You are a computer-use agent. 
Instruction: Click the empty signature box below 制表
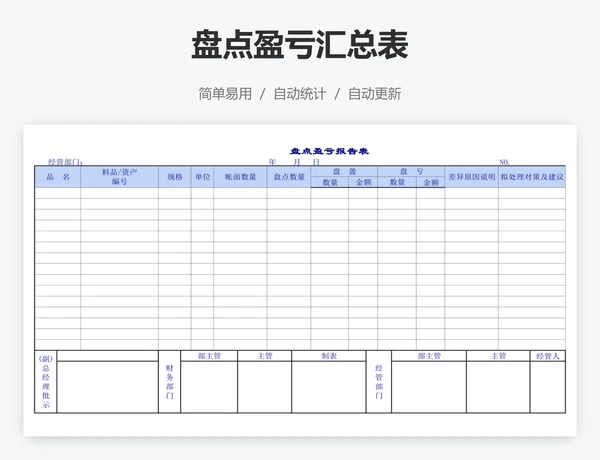pos(329,387)
